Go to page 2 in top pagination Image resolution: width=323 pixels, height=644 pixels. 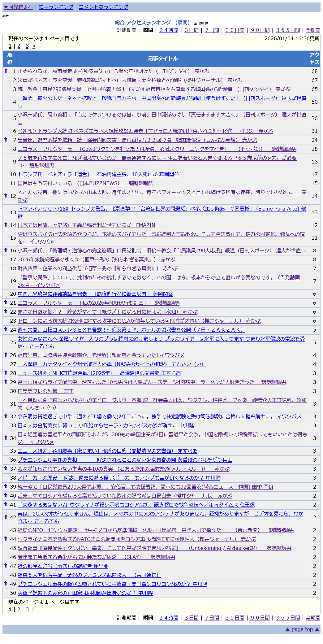tap(19, 46)
